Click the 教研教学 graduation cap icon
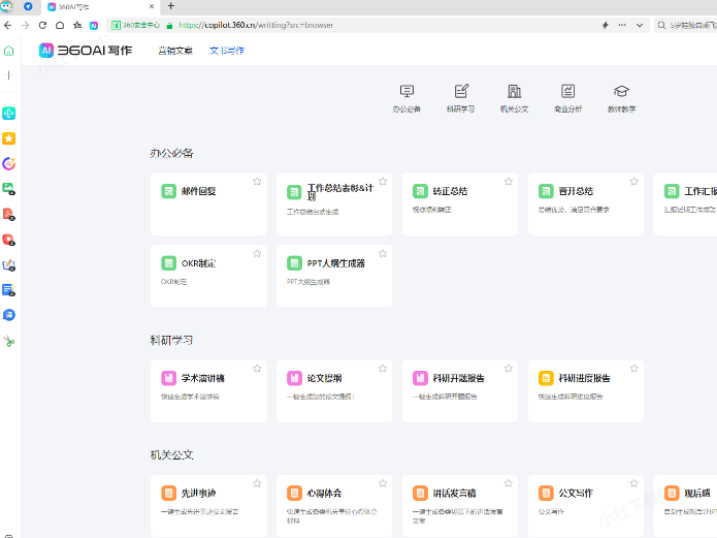This screenshot has height=538, width=717. 621,92
